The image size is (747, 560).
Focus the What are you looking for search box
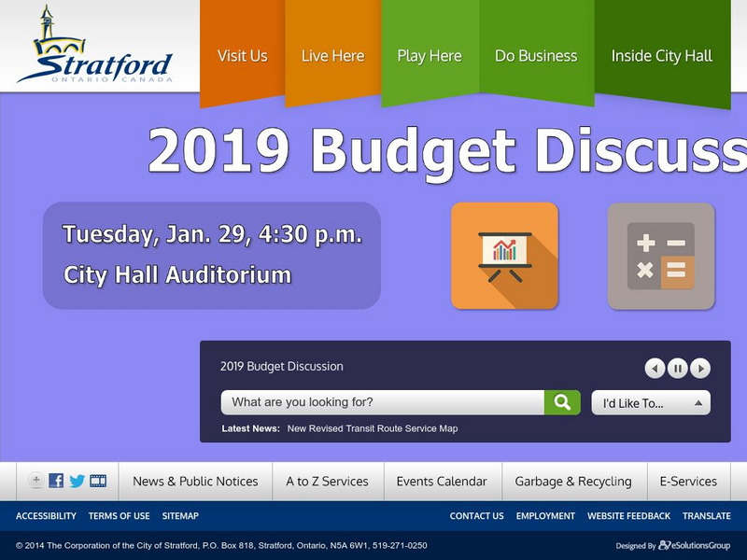click(383, 402)
